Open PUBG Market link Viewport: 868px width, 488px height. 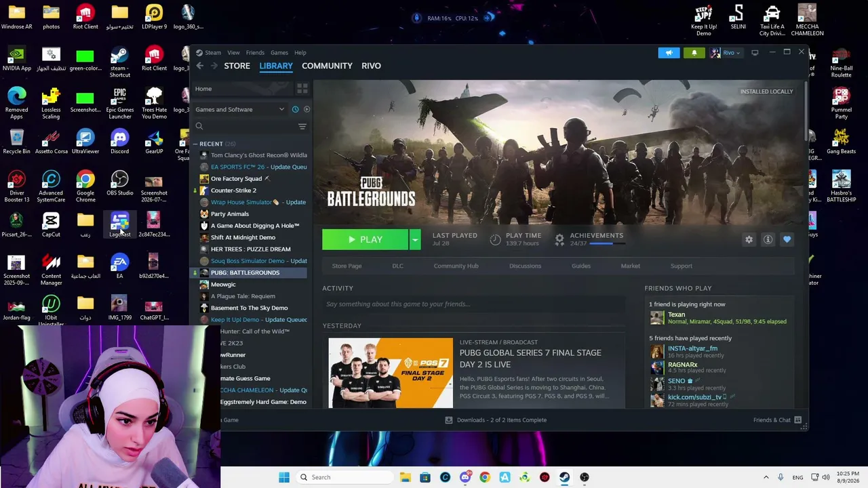630,266
